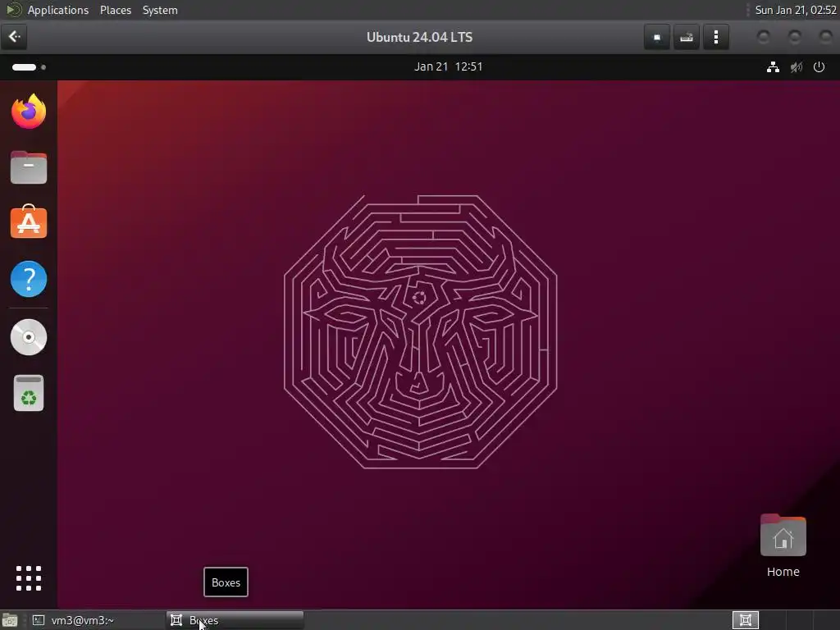The height and width of the screenshot is (630, 840).
Task: Open the Boxes three-dot actions menu
Action: click(x=715, y=37)
